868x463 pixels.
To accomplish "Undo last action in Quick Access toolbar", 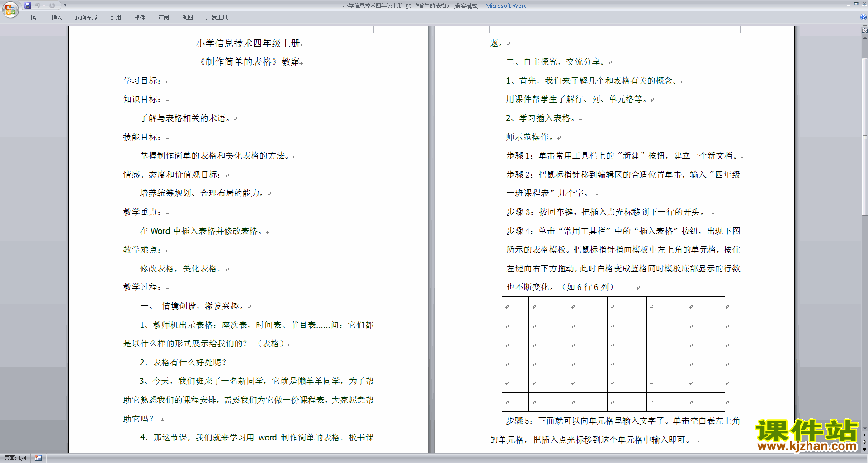I will pos(38,5).
